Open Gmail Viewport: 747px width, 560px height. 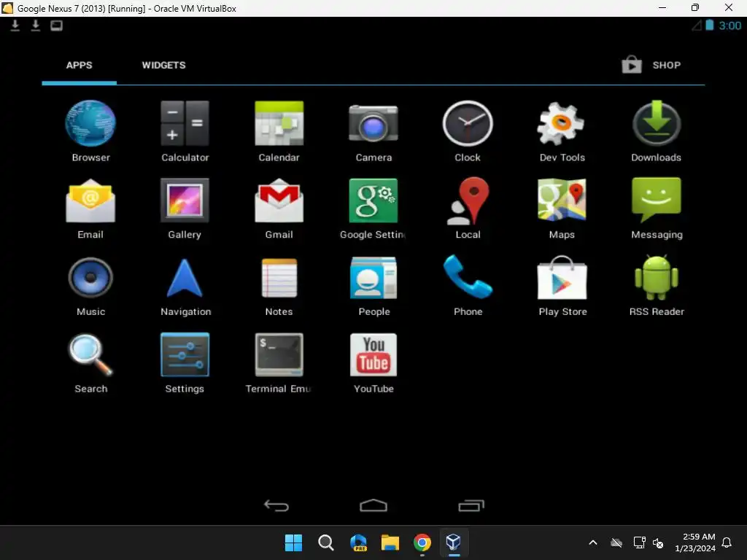click(279, 209)
